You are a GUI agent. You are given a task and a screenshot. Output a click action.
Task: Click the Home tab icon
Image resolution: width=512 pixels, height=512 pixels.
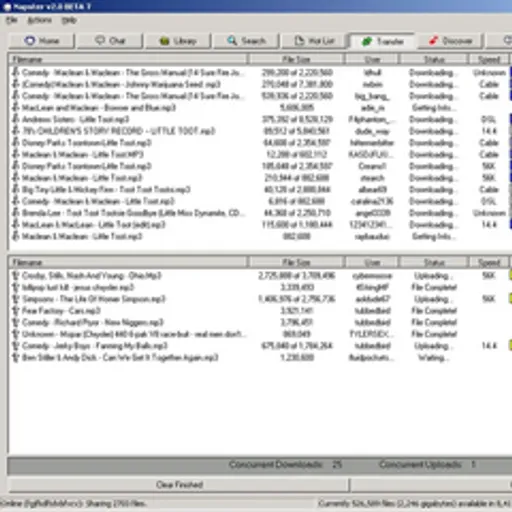pos(30,41)
